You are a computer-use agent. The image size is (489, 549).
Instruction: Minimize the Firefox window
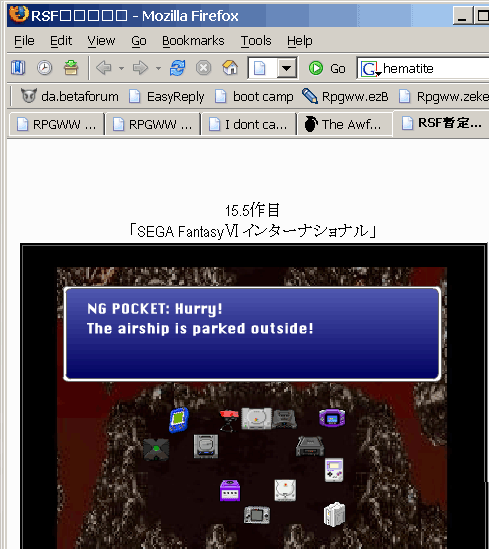click(462, 16)
